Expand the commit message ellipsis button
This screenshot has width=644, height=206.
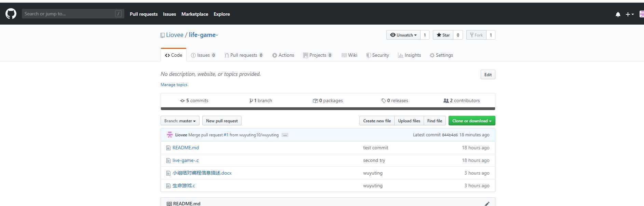pos(285,135)
